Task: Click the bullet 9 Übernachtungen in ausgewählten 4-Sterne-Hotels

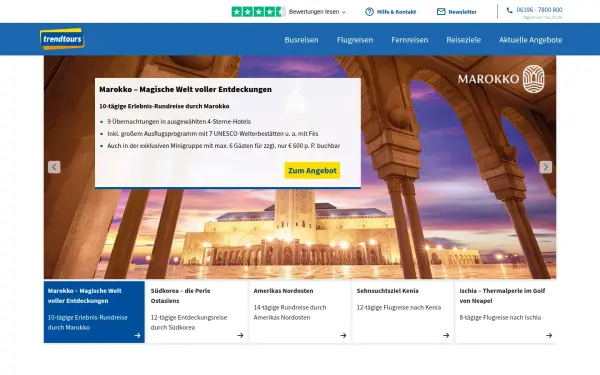Action: coord(179,122)
